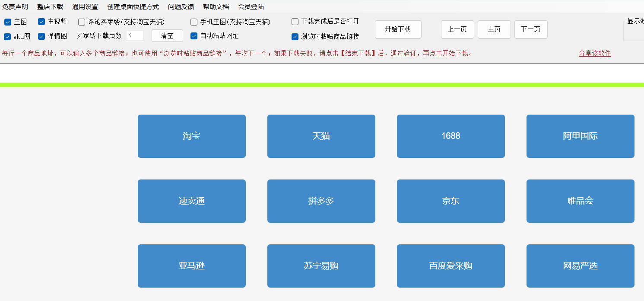Viewport: 644px width, 301px height.
Task: Open the 帮助文档 menu
Action: click(216, 7)
